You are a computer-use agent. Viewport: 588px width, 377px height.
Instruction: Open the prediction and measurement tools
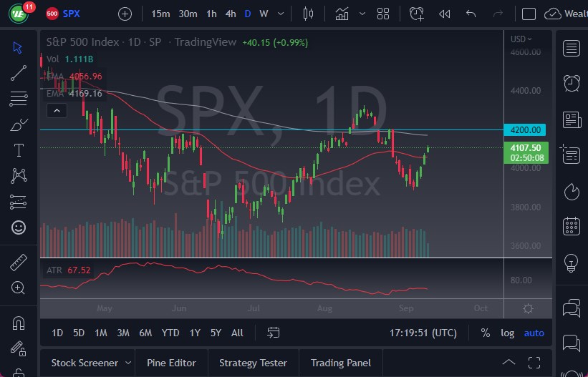point(19,202)
